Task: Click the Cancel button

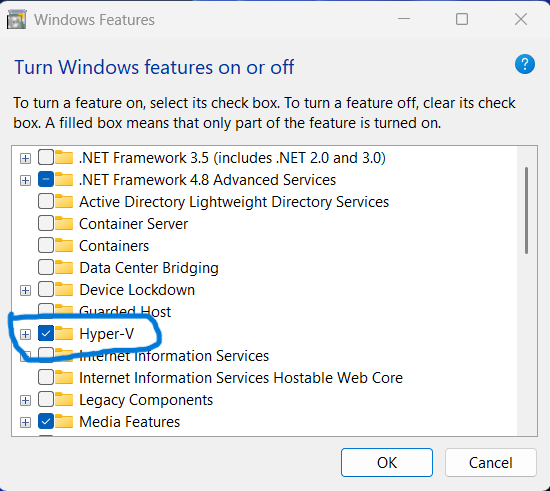Action: click(x=490, y=463)
